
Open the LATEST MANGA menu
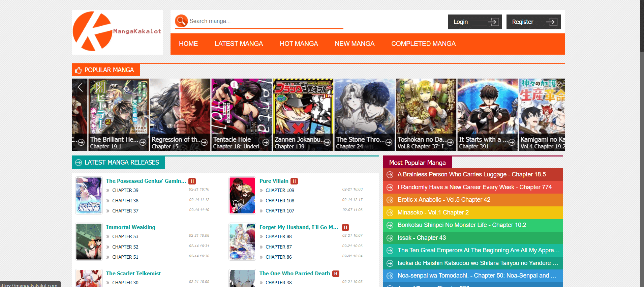[x=239, y=44]
